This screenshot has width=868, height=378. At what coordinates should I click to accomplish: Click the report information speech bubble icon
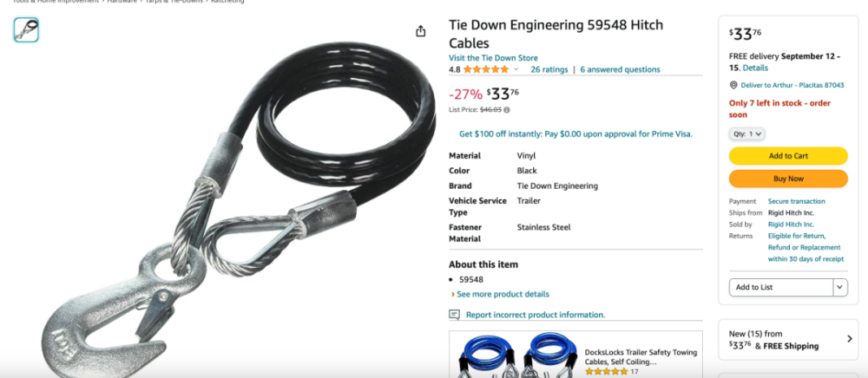coord(455,315)
